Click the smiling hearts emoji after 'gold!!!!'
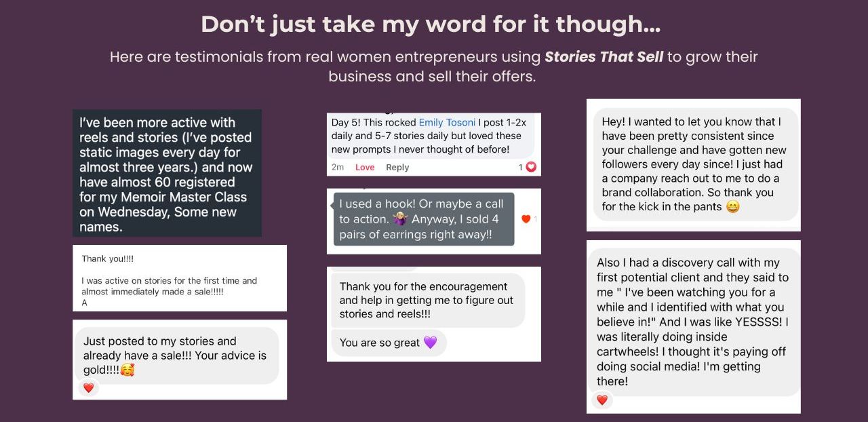 coord(127,370)
